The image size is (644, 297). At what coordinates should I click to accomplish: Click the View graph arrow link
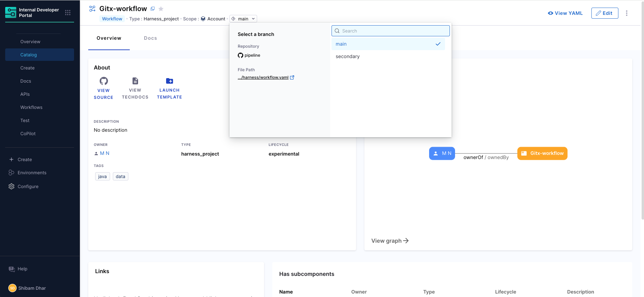390,241
